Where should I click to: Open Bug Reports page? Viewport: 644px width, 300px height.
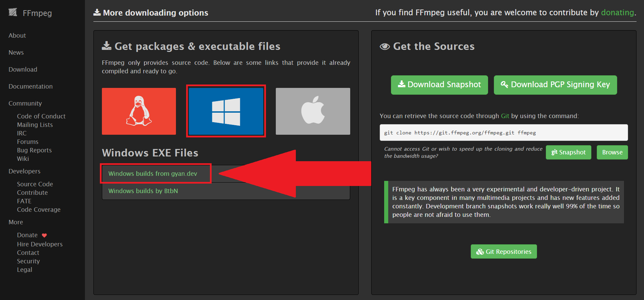[x=34, y=150]
